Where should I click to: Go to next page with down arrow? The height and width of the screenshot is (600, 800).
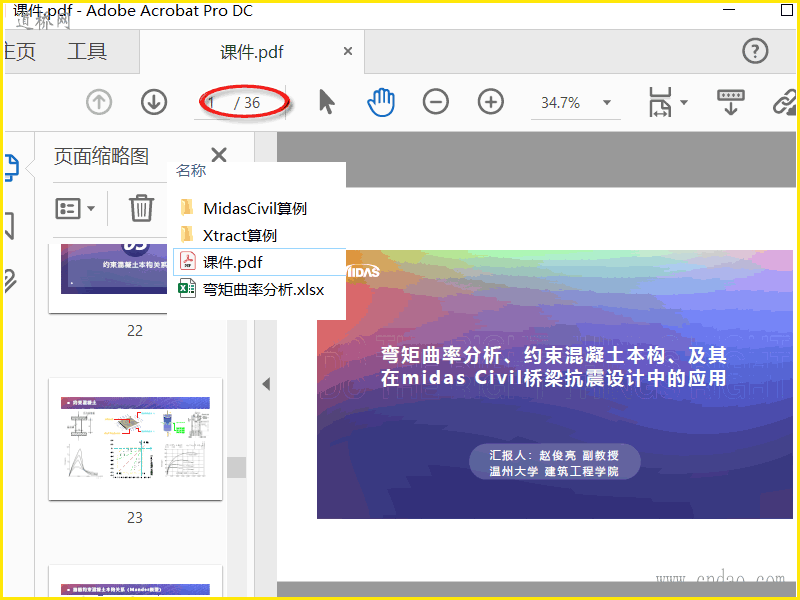point(154,102)
